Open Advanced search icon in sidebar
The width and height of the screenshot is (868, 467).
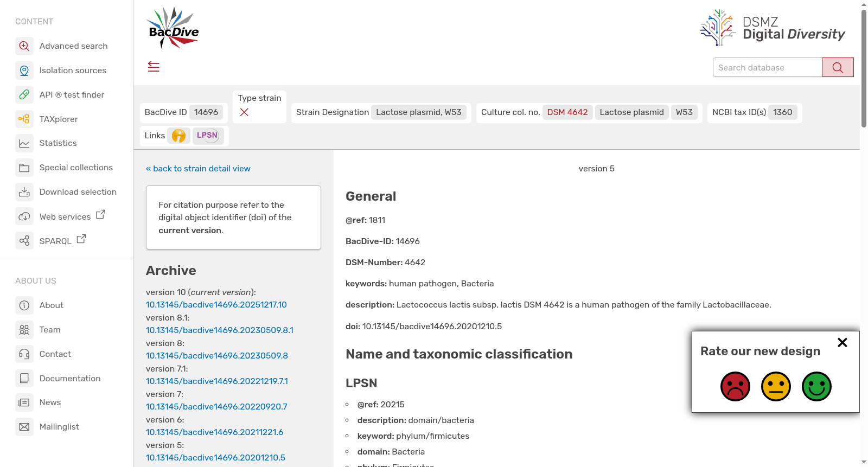coord(24,46)
